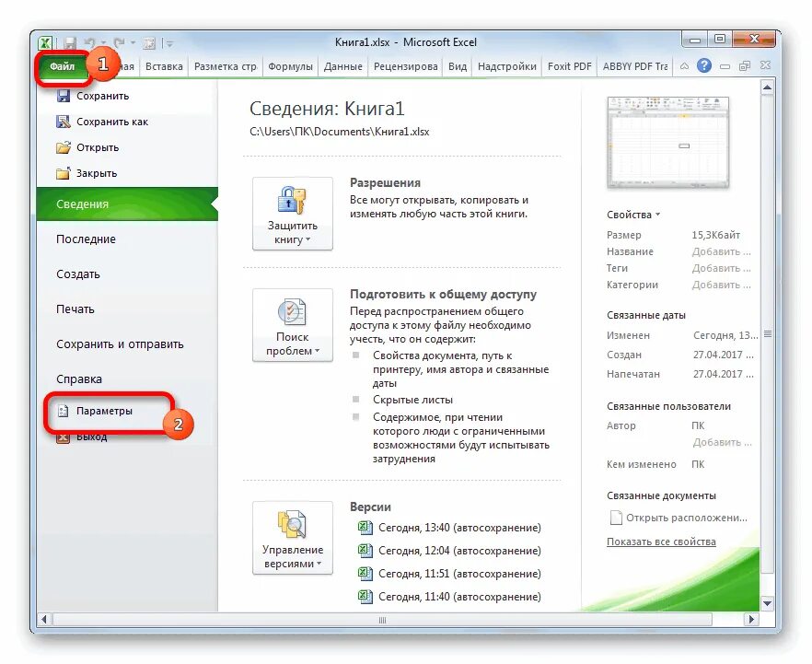The height and width of the screenshot is (664, 812).
Task: Open the ABBYY PDF Tra tab
Action: pyautogui.click(x=635, y=66)
